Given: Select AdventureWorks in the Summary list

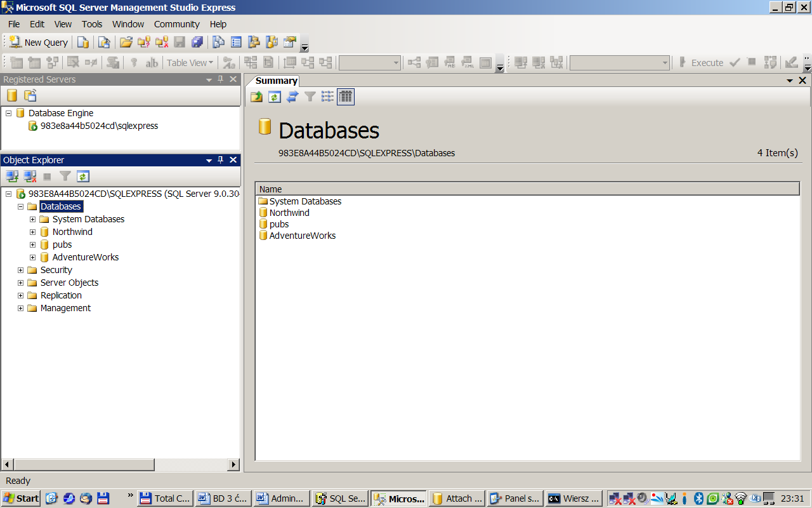Looking at the screenshot, I should [x=303, y=236].
